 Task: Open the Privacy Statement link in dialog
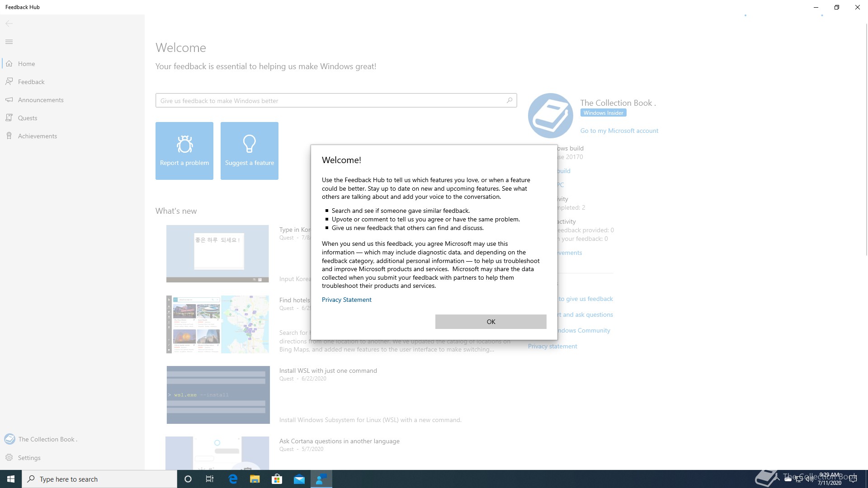(x=346, y=300)
